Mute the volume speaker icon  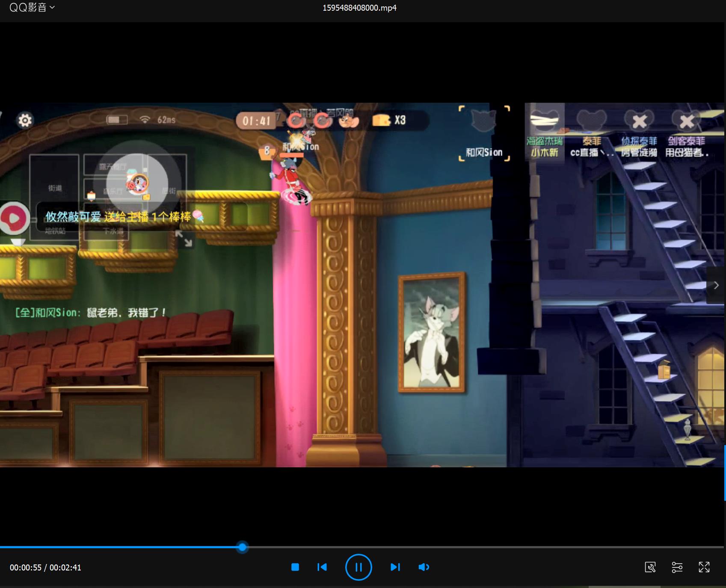424,567
